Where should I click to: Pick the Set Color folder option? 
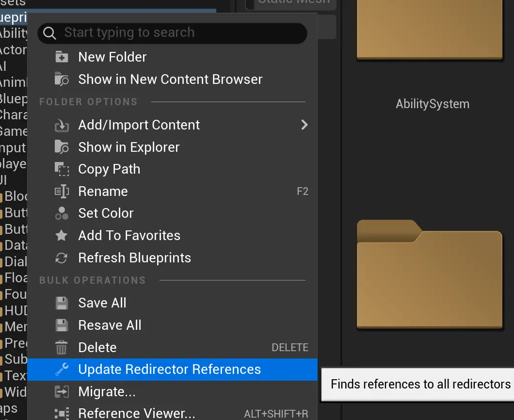coord(106,213)
